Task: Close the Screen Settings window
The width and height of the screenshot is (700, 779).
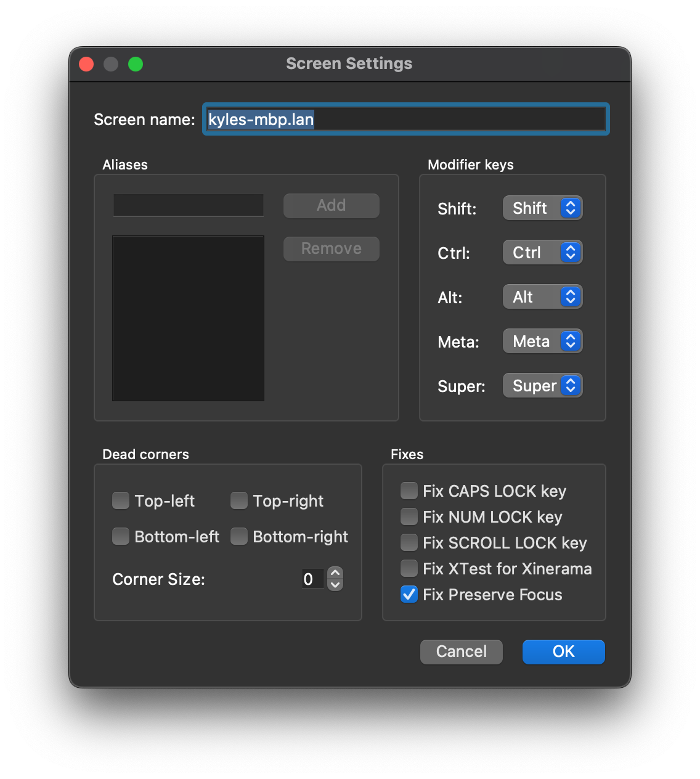Action: pyautogui.click(x=86, y=64)
